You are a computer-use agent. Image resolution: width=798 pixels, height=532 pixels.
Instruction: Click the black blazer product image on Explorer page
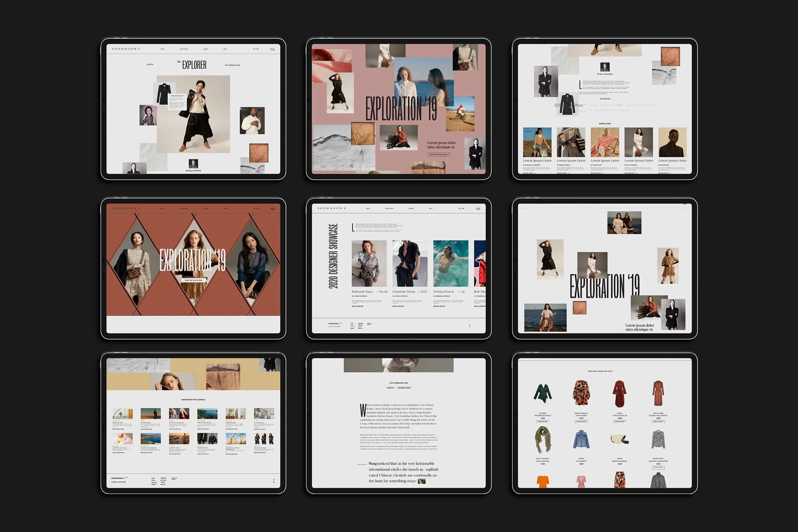pyautogui.click(x=164, y=93)
